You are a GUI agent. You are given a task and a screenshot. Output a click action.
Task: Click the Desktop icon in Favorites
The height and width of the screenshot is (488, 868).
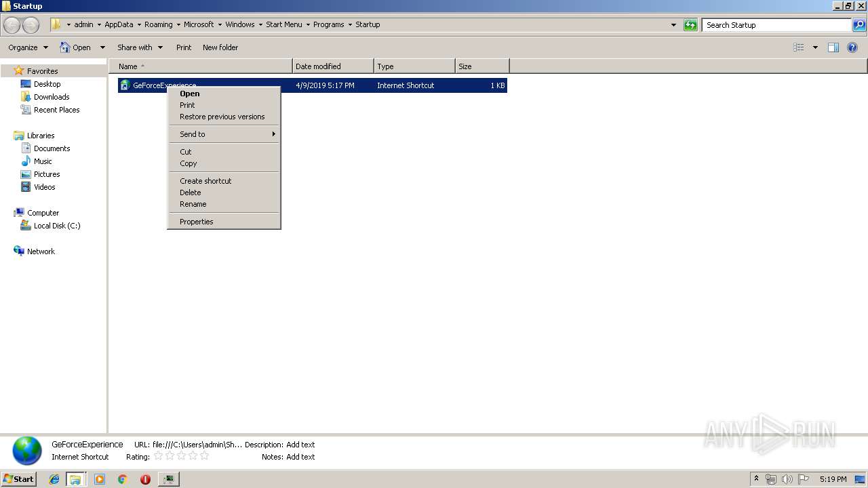[x=26, y=84]
